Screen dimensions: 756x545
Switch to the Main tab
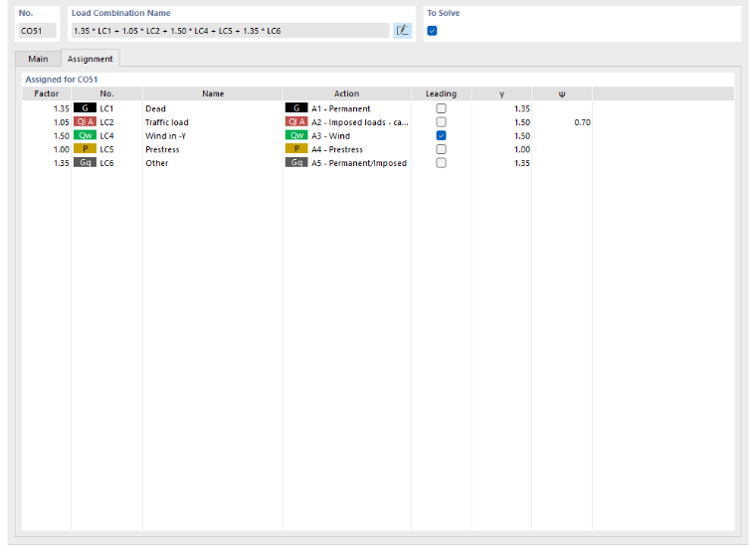[38, 59]
